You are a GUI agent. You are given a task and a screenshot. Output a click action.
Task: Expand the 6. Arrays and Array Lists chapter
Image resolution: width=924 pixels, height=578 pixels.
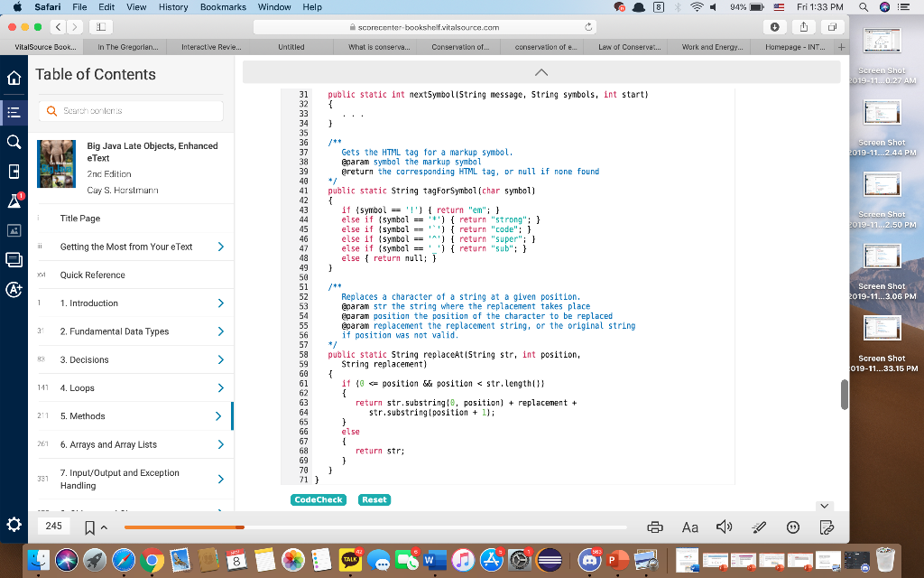[220, 444]
